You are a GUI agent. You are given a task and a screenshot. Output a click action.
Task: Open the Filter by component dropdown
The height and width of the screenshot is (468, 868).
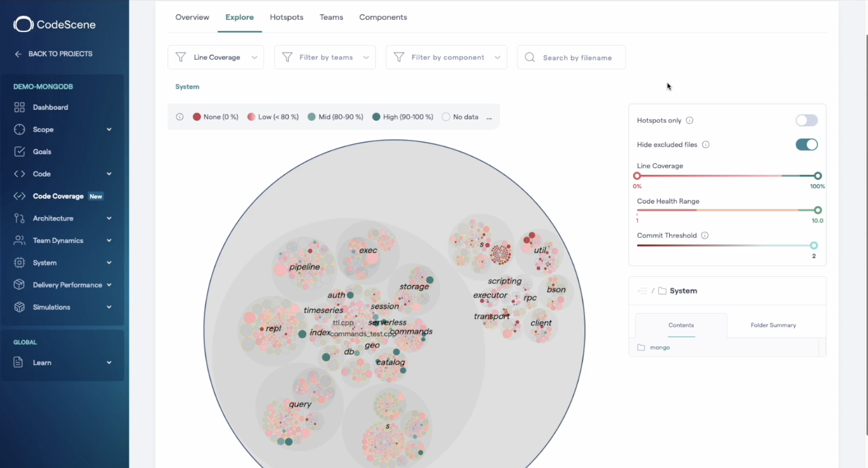click(446, 57)
